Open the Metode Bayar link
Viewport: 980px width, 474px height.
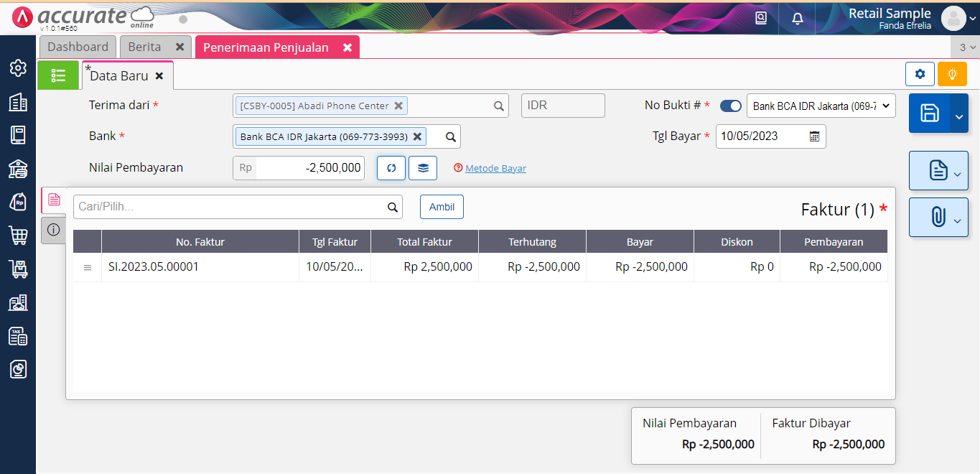pos(495,168)
